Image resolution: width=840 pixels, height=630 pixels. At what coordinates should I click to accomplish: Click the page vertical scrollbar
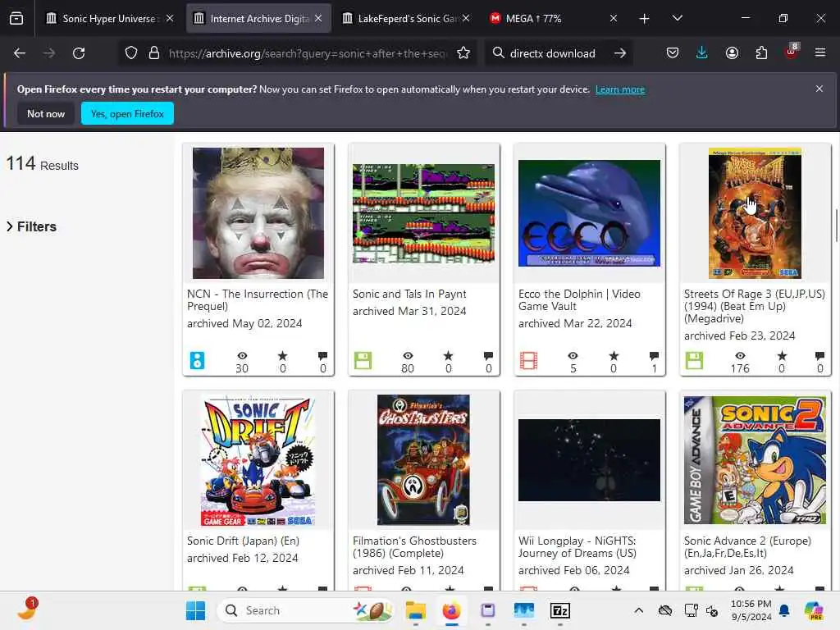click(836, 225)
